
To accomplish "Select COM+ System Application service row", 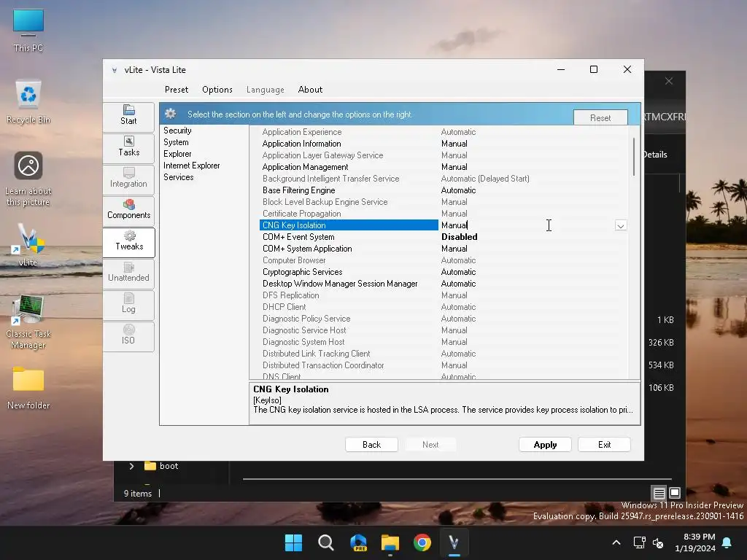I will tap(444, 249).
